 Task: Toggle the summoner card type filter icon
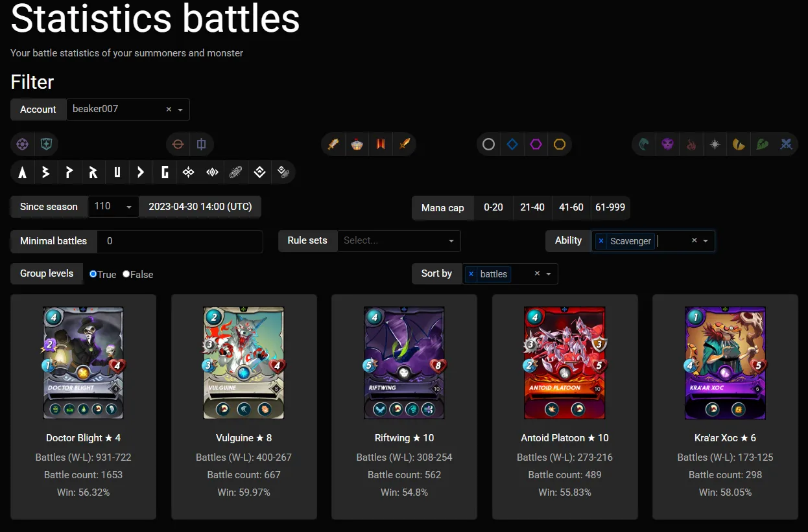tap(23, 144)
